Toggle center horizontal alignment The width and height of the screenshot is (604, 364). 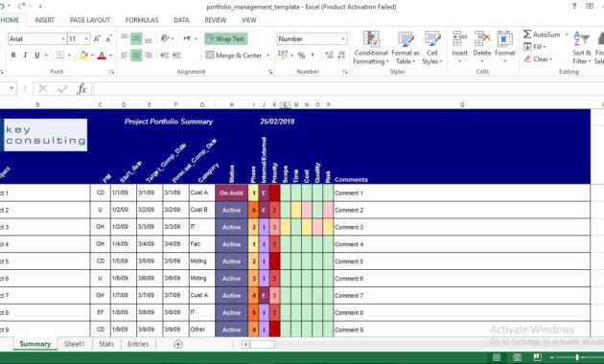(x=136, y=56)
